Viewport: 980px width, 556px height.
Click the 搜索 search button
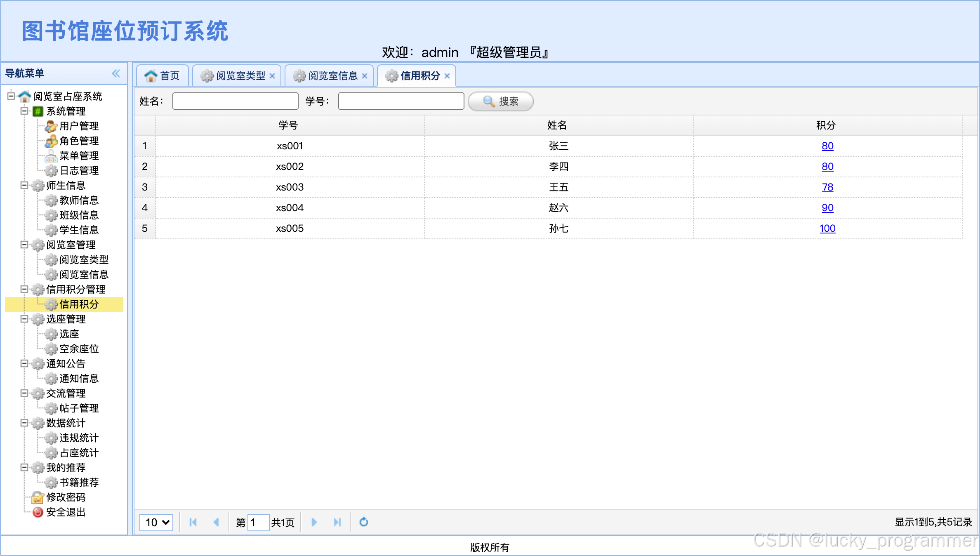click(x=501, y=101)
